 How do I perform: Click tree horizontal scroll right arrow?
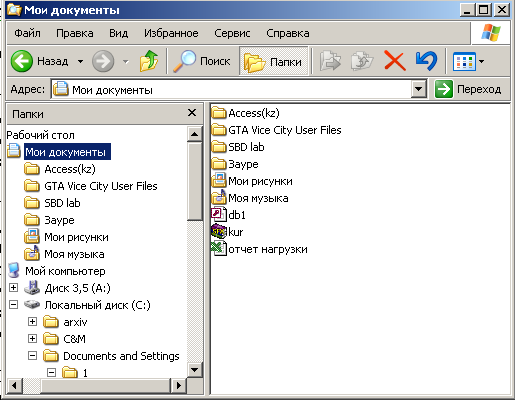point(179,386)
